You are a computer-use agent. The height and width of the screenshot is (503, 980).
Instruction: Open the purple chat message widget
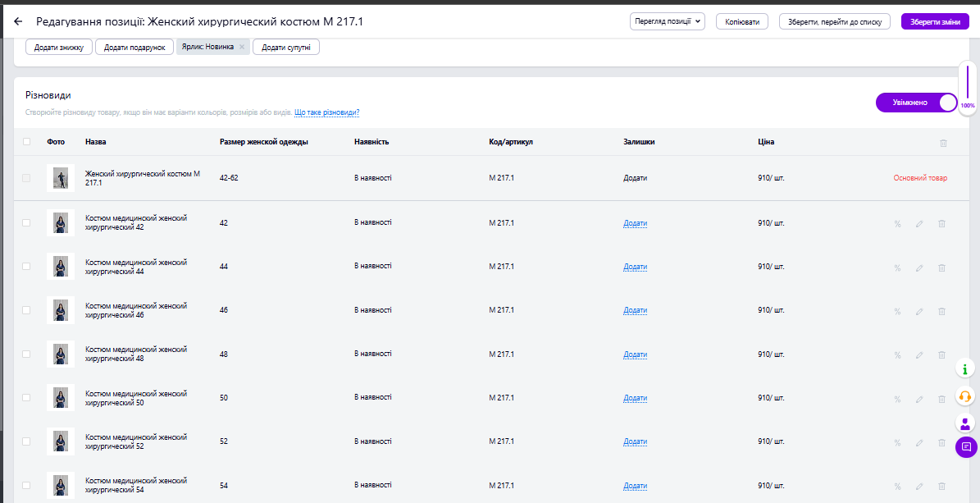(x=965, y=446)
